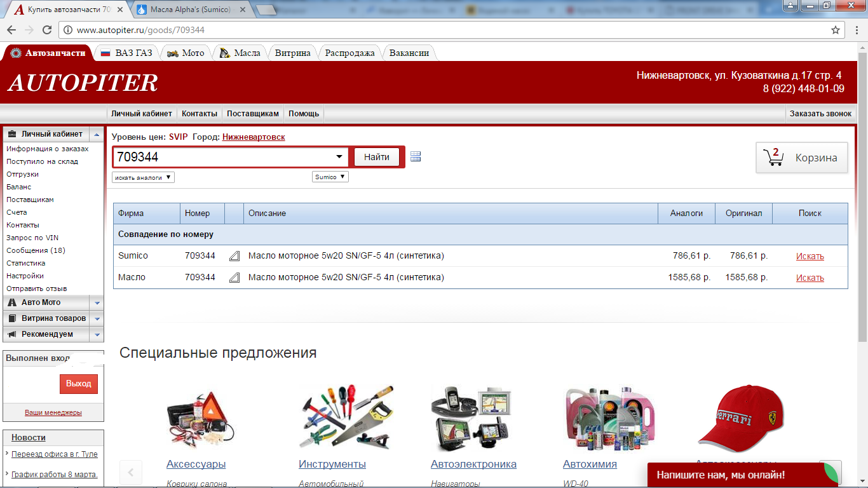Open Баланс in sidebar

coord(19,187)
